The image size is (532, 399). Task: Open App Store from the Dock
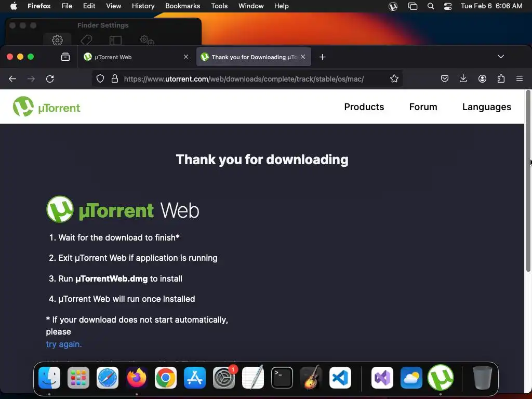[x=195, y=378]
